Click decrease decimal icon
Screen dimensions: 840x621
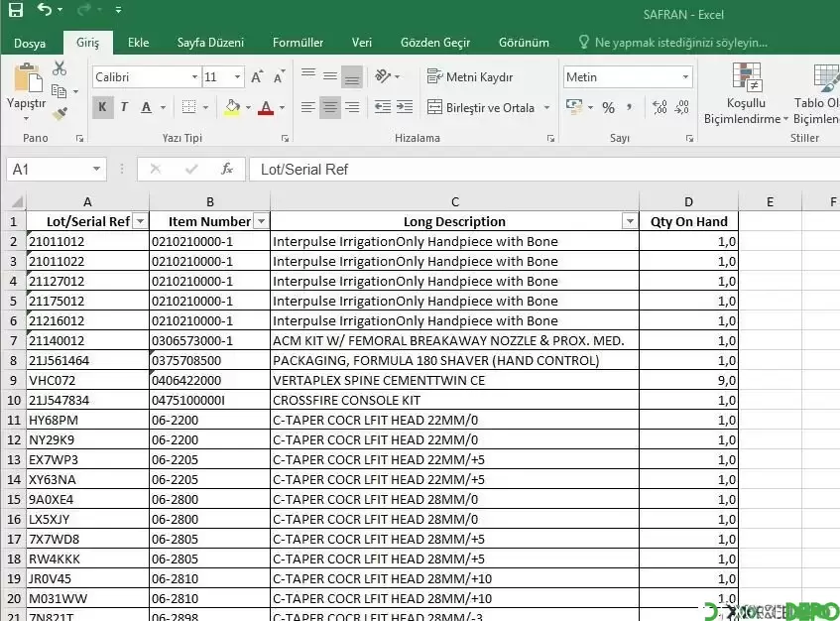(x=681, y=107)
